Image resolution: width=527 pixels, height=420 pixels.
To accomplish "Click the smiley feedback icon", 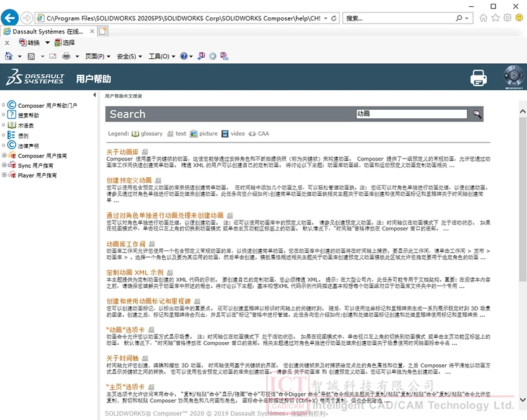I will click(x=520, y=17).
